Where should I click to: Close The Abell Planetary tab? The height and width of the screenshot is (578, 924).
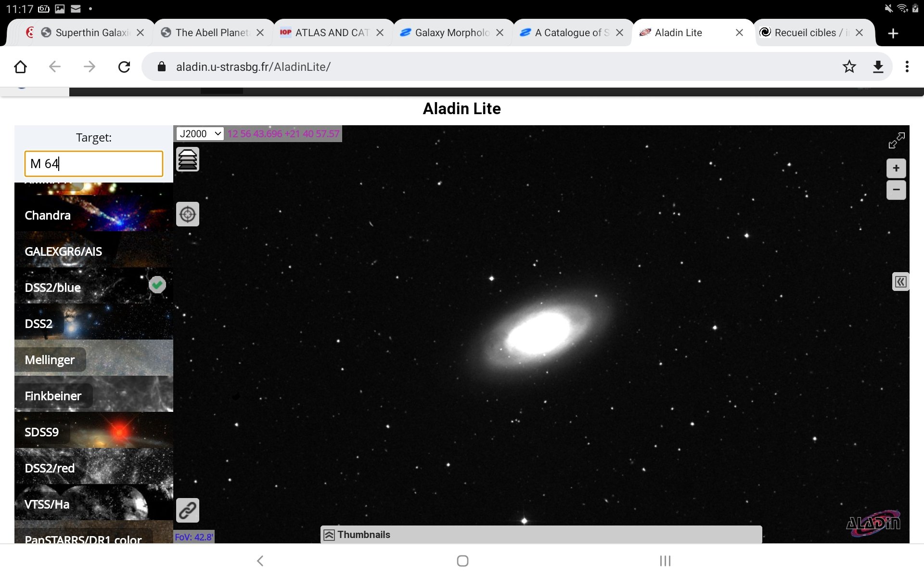(260, 33)
